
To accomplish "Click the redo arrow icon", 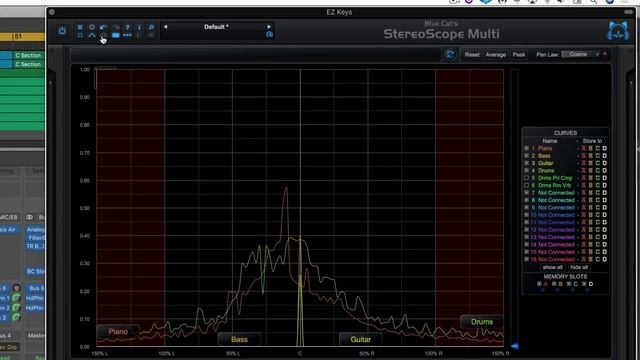I will [116, 27].
